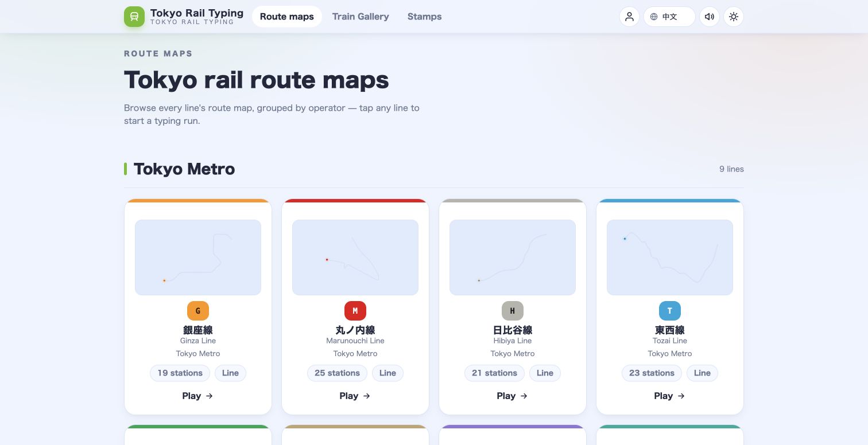Click the 銀座線 card title

tap(198, 330)
